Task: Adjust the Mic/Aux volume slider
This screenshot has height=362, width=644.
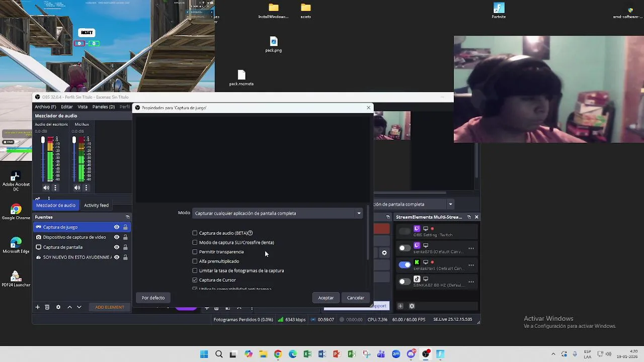Action: coord(74,158)
